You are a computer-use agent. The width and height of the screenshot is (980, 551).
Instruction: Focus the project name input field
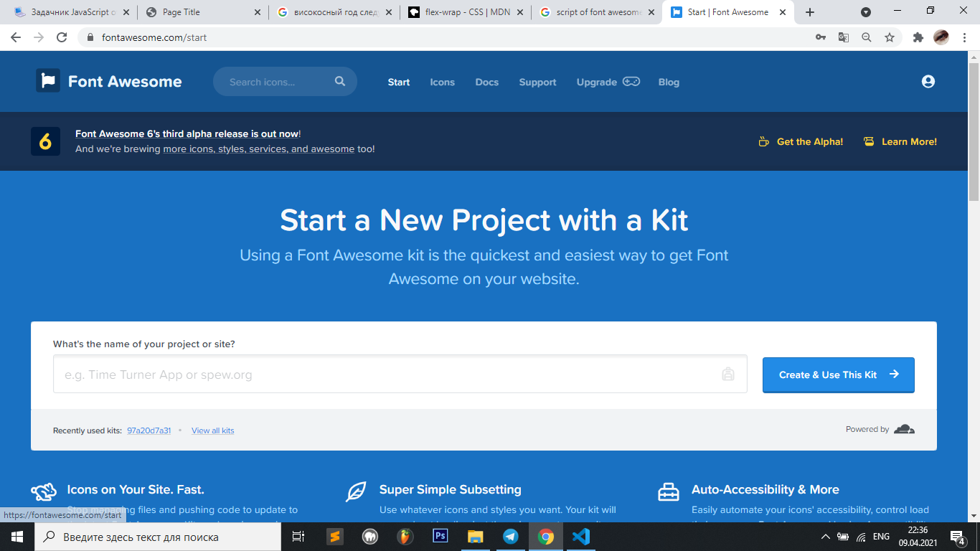click(400, 374)
